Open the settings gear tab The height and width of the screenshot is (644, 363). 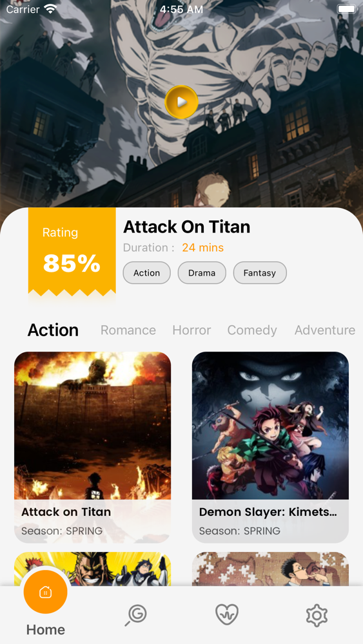tap(317, 615)
